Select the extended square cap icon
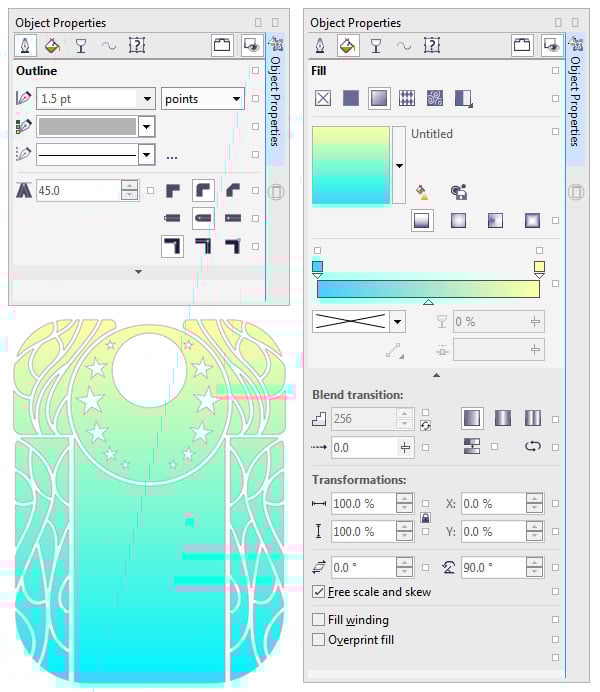This screenshot has height=692, width=600. pos(233,218)
